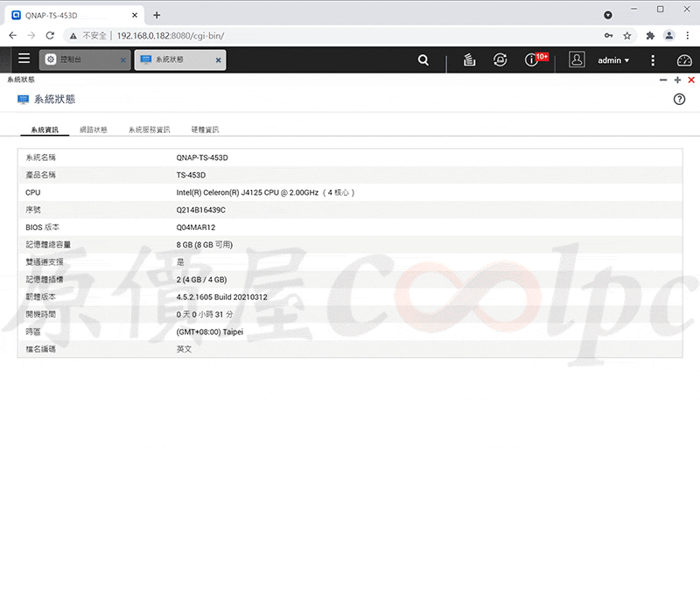This screenshot has width=700, height=608.
Task: Click uptime value 0 天 0 小時 31 分
Action: [x=205, y=314]
